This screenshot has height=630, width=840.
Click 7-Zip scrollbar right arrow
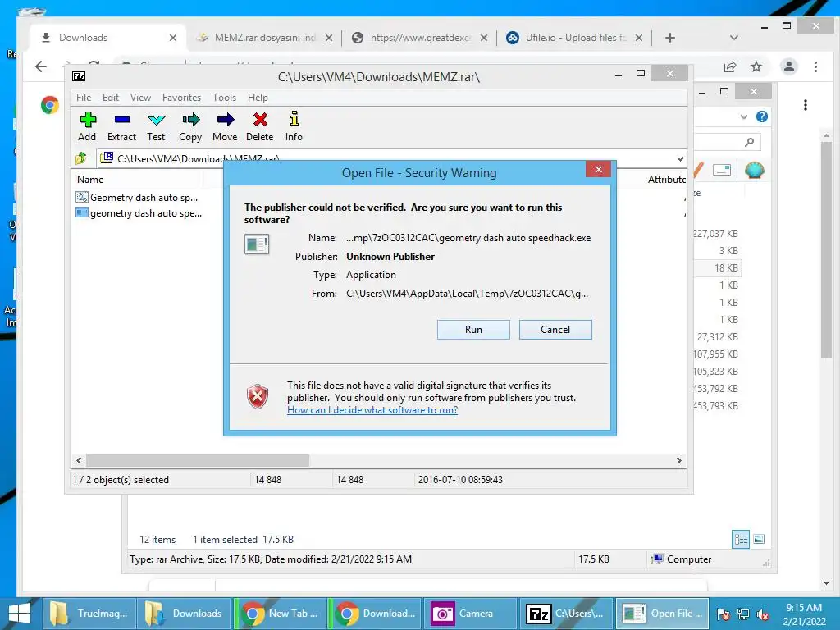678,461
